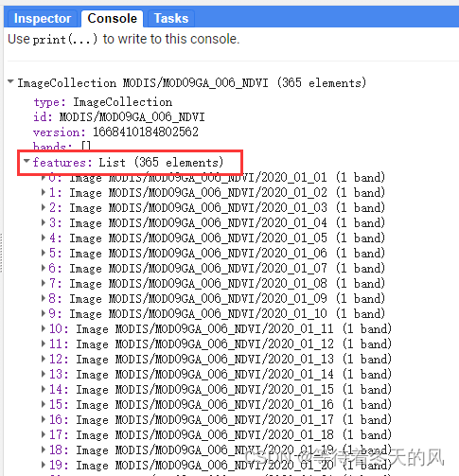
Task: Expand image 10 dated 2020_01_11
Action: (44, 328)
